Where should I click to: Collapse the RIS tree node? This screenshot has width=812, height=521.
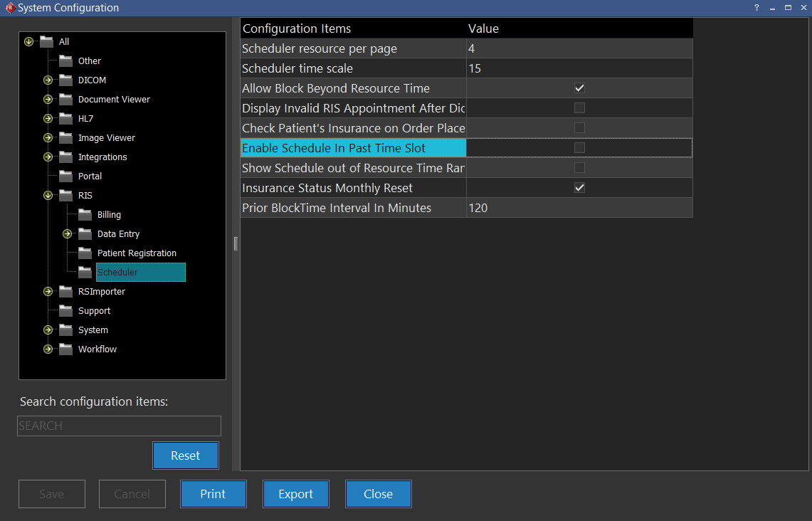click(48, 195)
